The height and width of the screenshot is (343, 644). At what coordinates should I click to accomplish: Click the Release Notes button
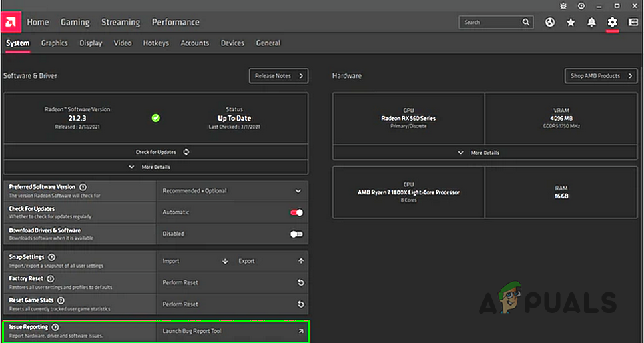(278, 76)
